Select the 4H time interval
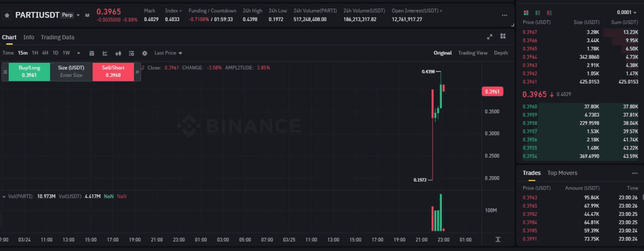This screenshot has height=251, width=644. (45, 53)
